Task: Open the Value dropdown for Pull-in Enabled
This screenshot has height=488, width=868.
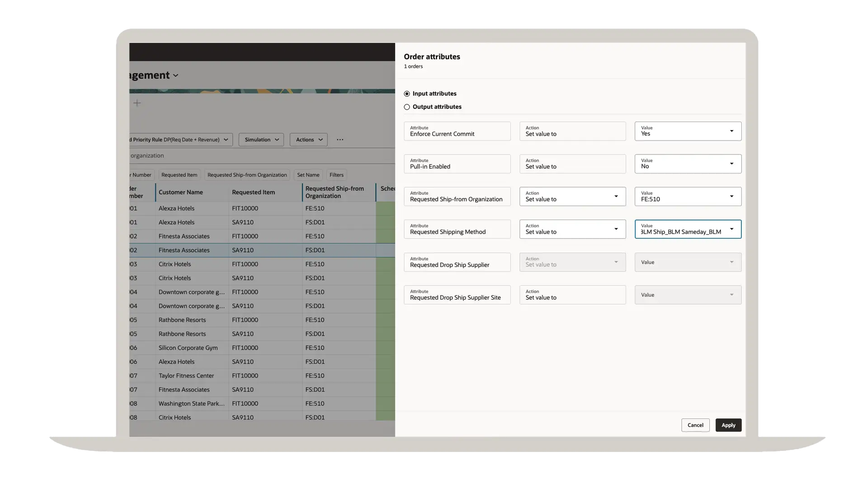Action: pos(732,164)
